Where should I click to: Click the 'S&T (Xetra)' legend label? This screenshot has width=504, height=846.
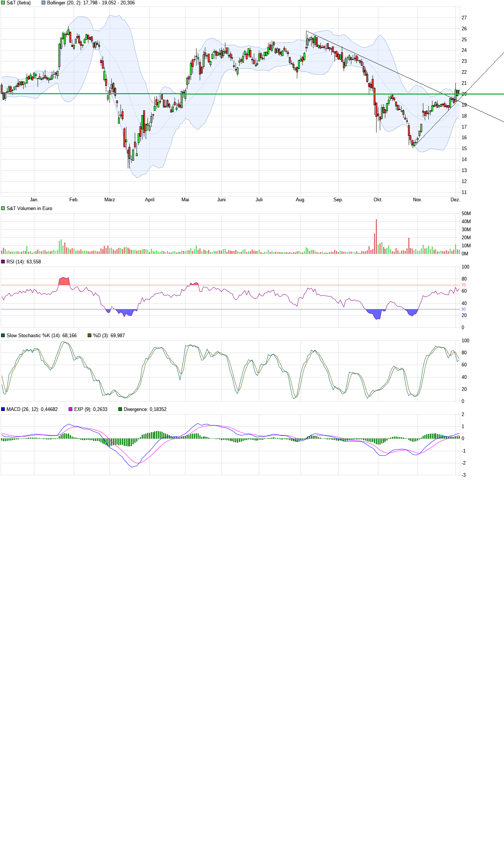tap(19, 3)
